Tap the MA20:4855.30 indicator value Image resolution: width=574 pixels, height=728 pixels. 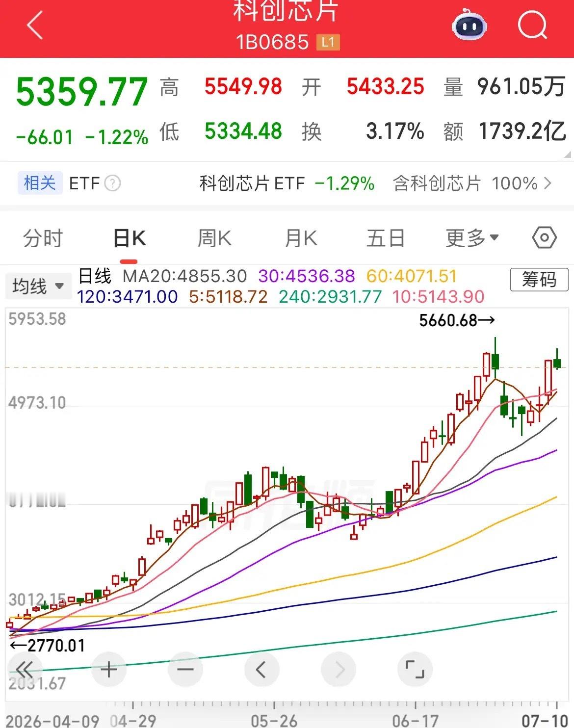185,276
